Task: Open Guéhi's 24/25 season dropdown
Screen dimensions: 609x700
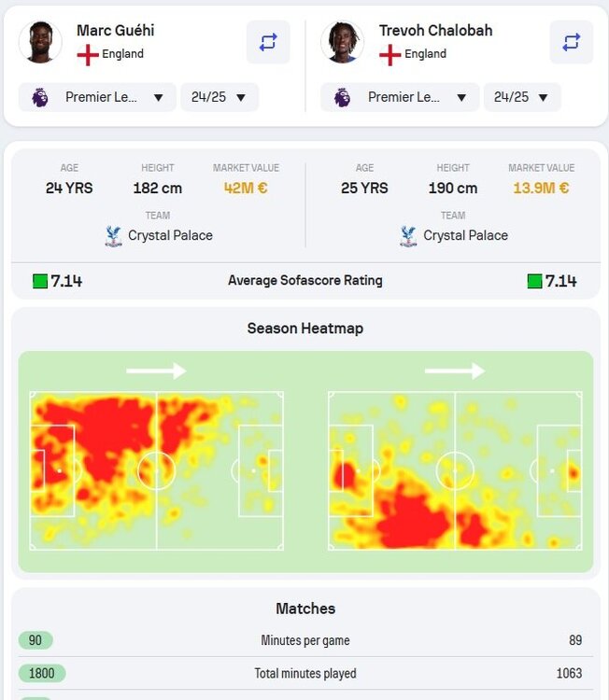Action: [x=220, y=97]
